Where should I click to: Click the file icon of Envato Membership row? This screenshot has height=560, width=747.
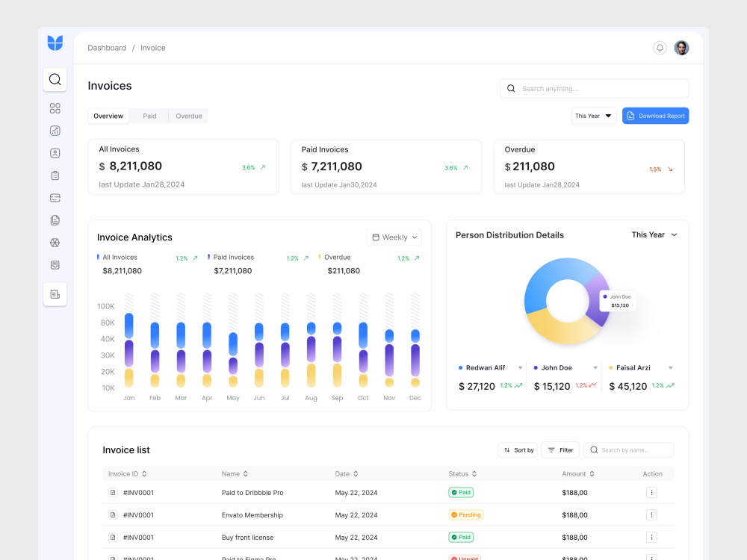pos(113,514)
